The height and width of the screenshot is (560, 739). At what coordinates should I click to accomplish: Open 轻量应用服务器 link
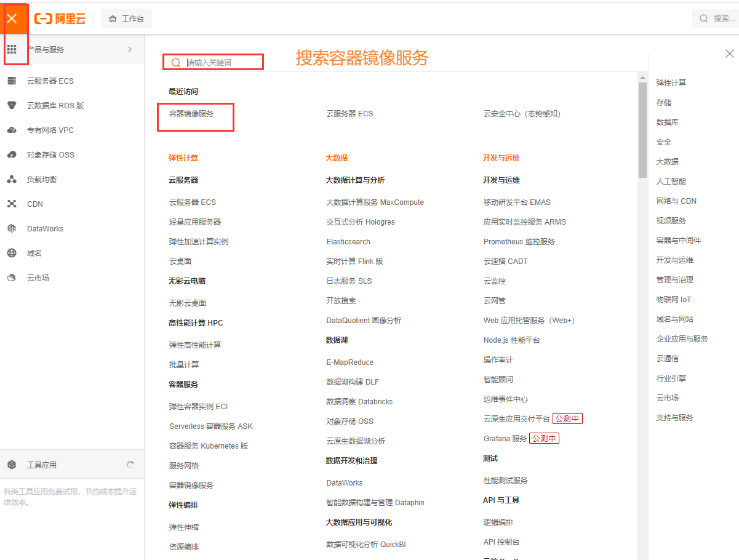195,222
